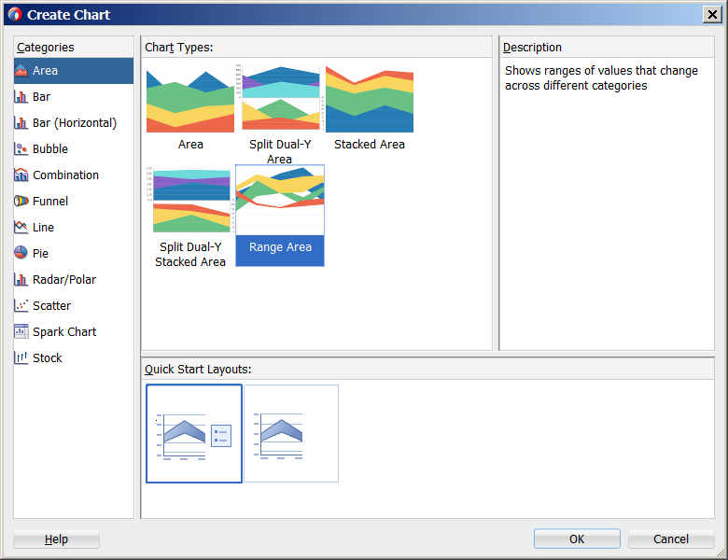The height and width of the screenshot is (560, 728).
Task: Select the Funnel category icon
Action: point(21,201)
